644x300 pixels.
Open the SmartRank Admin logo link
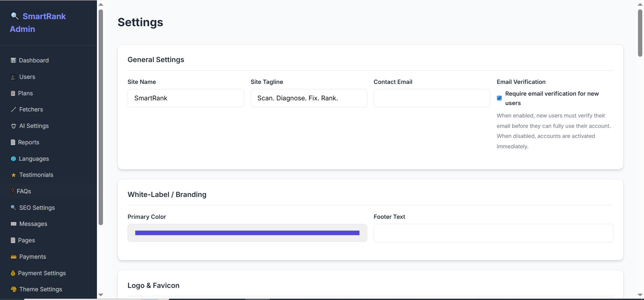coord(38,22)
